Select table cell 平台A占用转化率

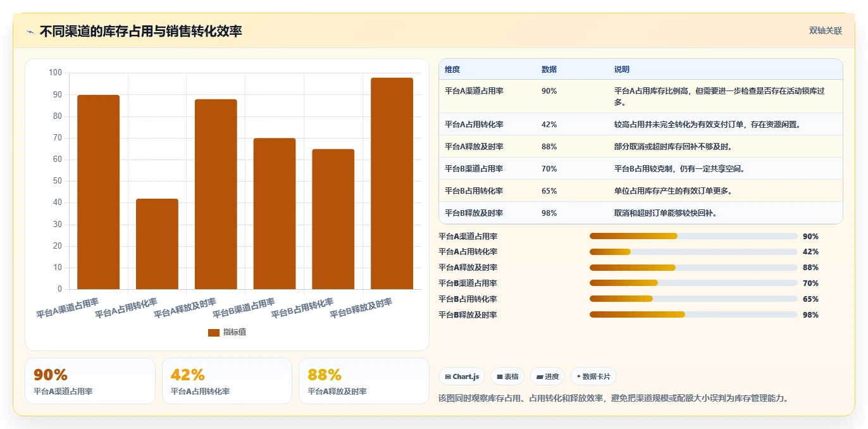pos(474,125)
